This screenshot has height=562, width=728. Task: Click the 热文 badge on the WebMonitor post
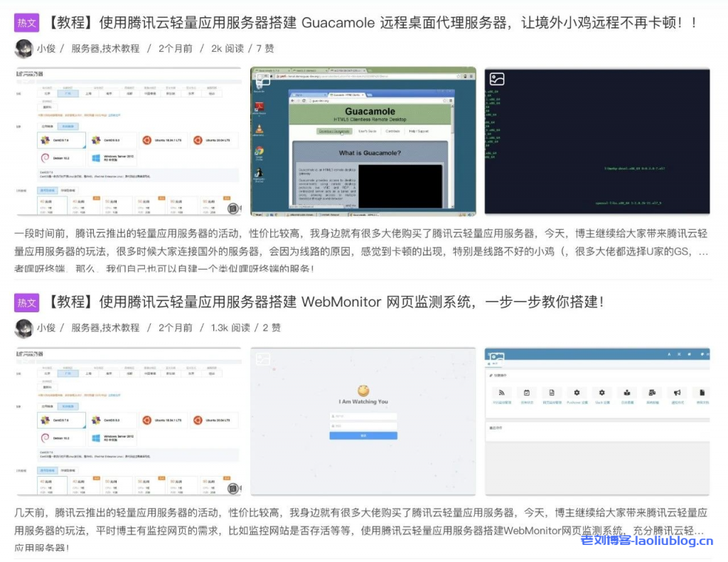click(x=26, y=302)
